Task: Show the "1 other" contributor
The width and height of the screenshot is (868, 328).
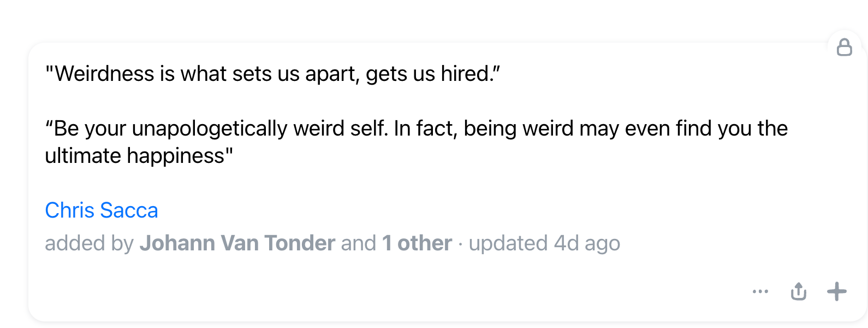Action: tap(417, 243)
